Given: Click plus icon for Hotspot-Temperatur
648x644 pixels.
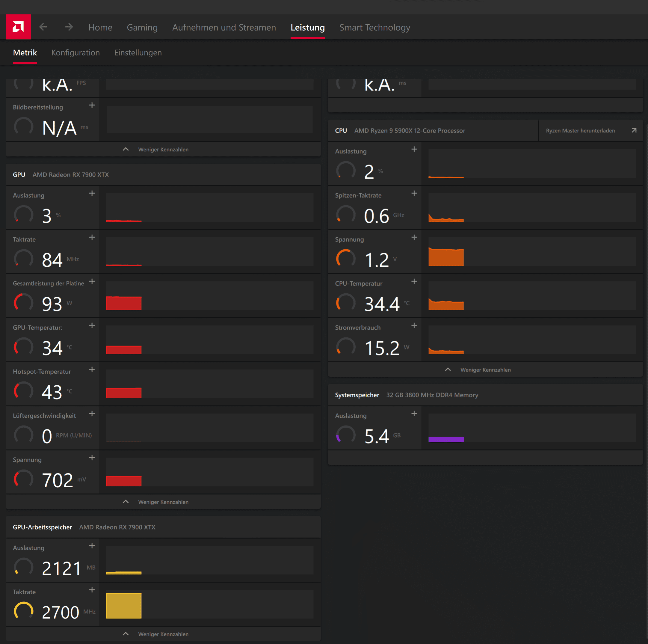Looking at the screenshot, I should point(92,370).
